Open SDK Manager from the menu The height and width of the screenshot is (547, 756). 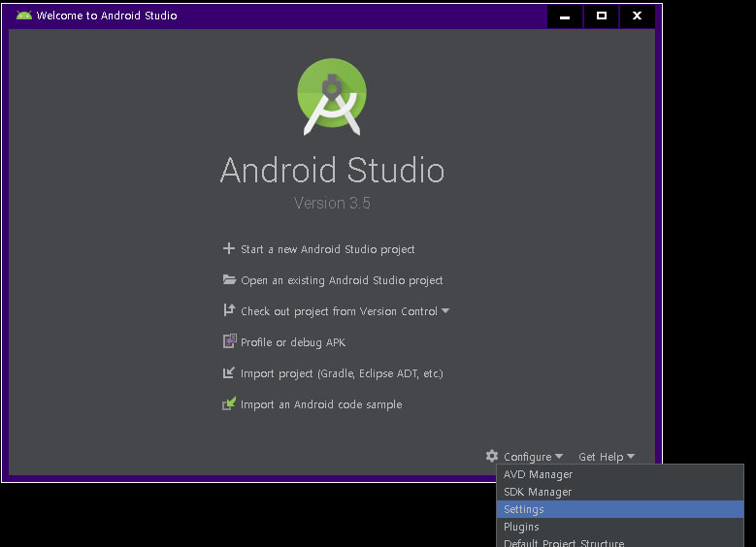click(x=620, y=492)
